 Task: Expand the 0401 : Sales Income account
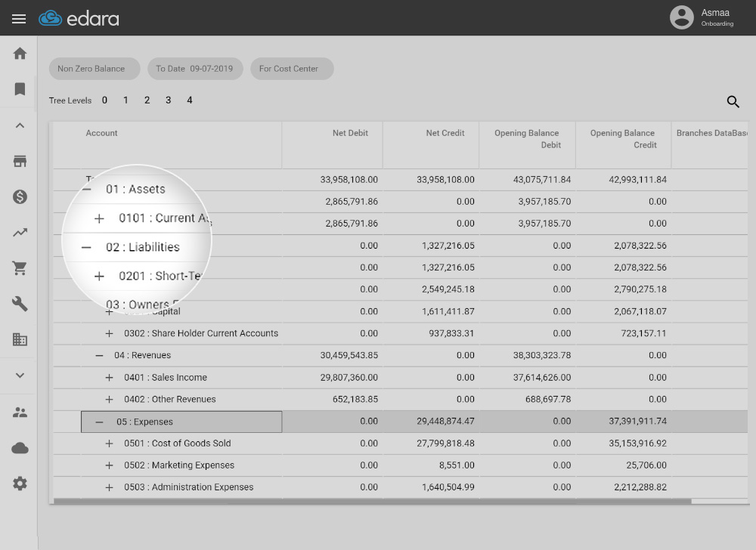[x=109, y=378]
